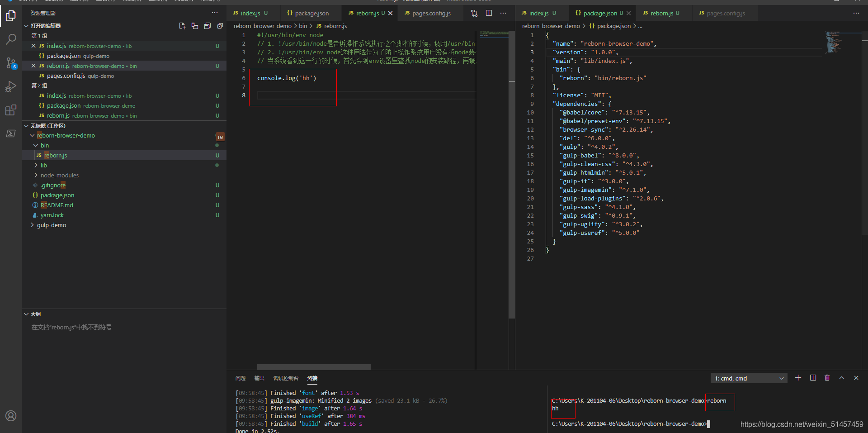Open more actions of right editor group
The height and width of the screenshot is (433, 868).
[856, 13]
